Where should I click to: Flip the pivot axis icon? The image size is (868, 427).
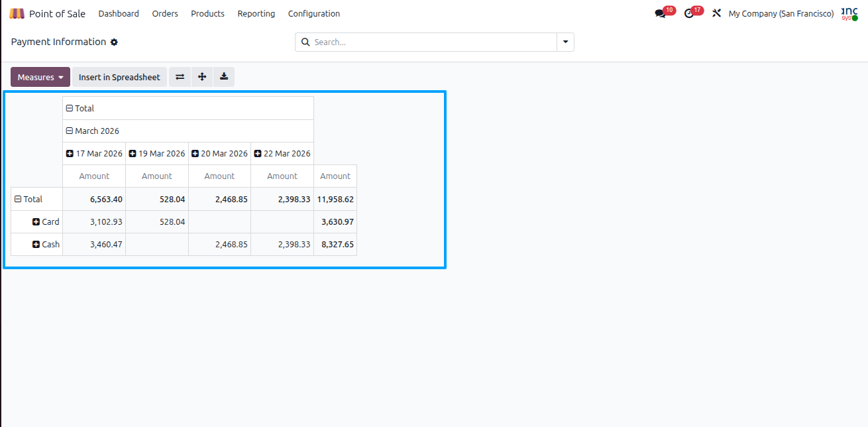coord(180,77)
